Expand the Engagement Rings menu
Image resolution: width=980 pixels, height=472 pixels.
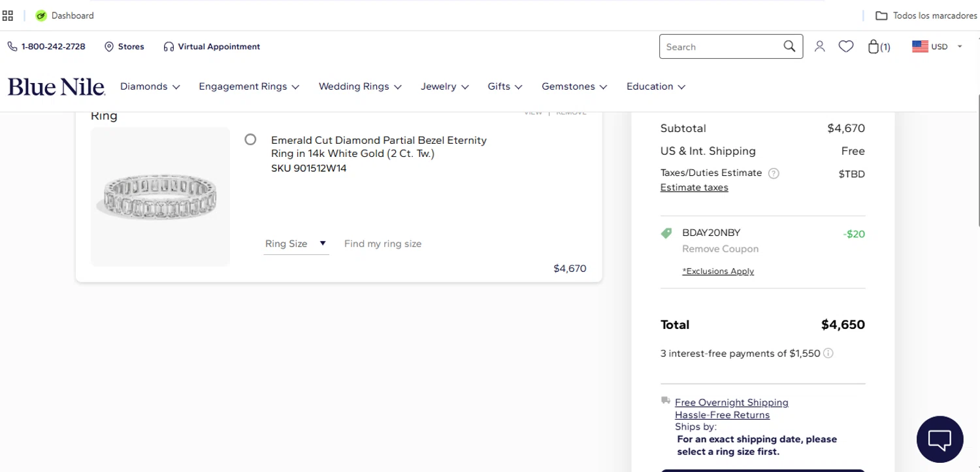(x=249, y=86)
